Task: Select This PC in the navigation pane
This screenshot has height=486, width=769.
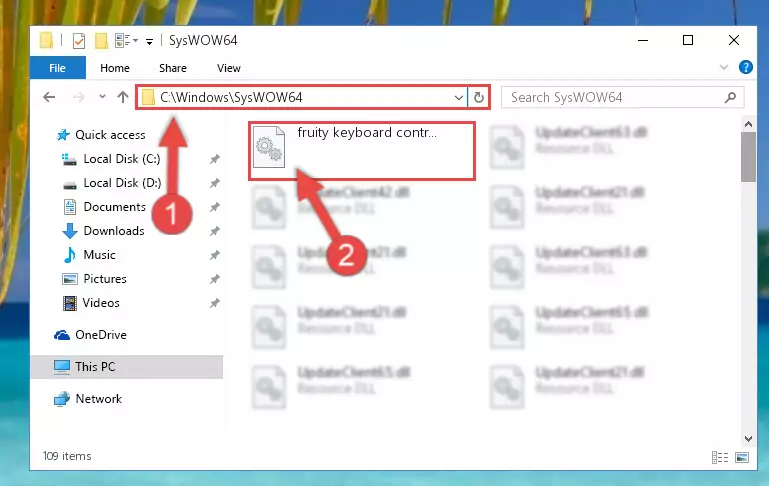Action: click(x=127, y=367)
